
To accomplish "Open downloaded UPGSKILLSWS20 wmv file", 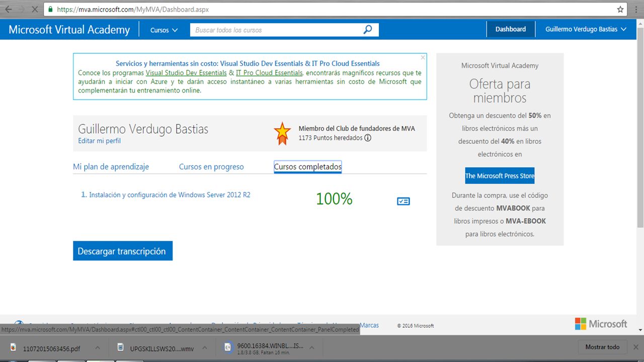I will [155, 347].
